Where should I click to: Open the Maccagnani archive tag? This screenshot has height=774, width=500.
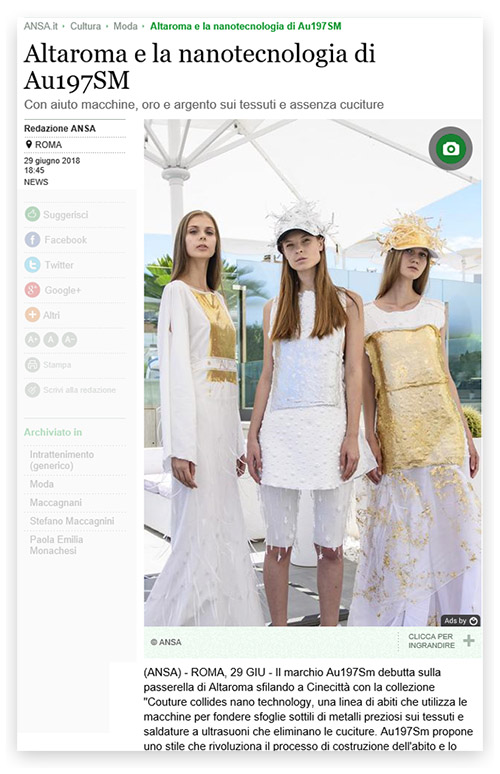(x=56, y=503)
